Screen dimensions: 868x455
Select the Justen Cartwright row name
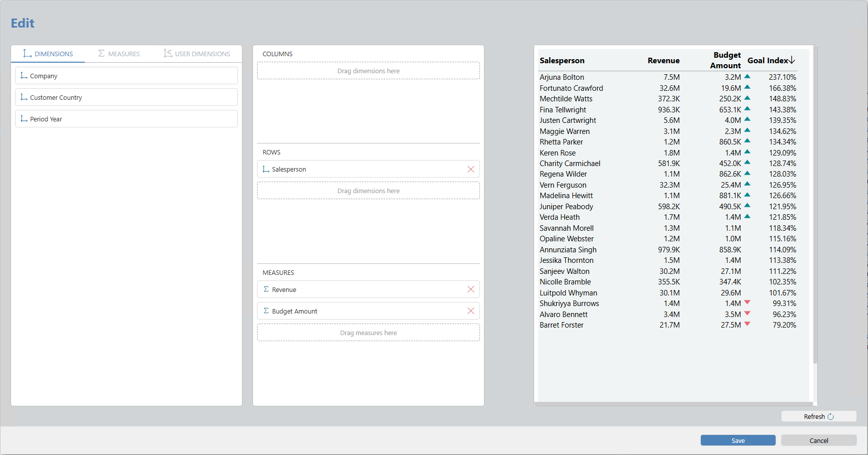tap(568, 120)
